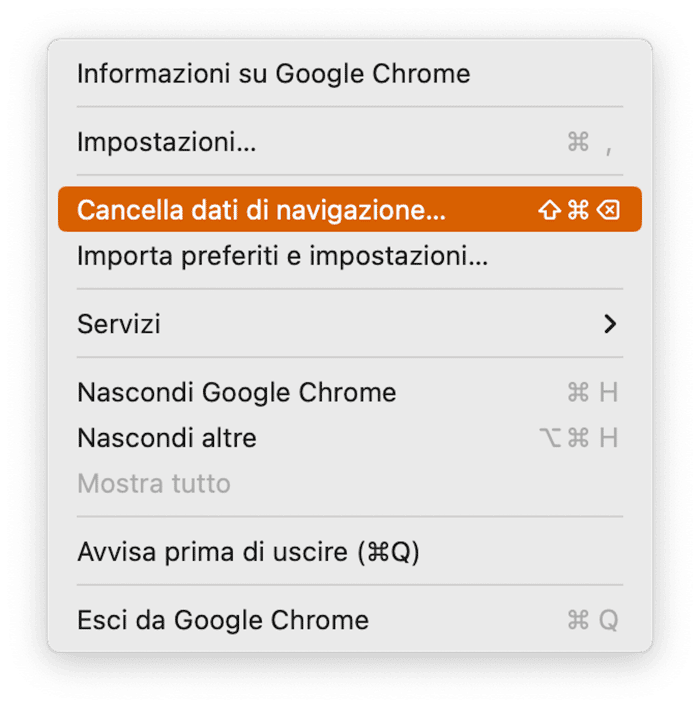700x708 pixels.
Task: Open Informazioni su Google Chrome
Action: [x=350, y=74]
